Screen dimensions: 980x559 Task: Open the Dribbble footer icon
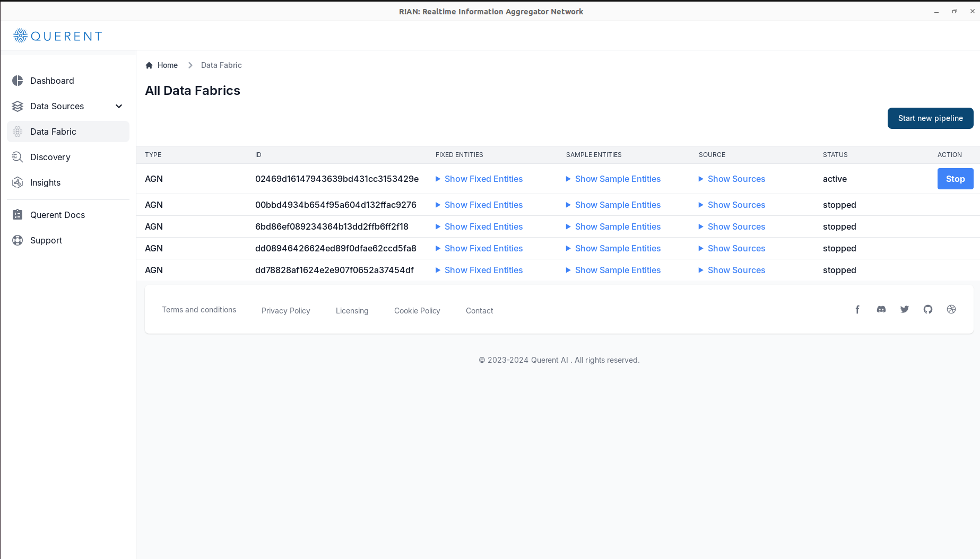(951, 309)
